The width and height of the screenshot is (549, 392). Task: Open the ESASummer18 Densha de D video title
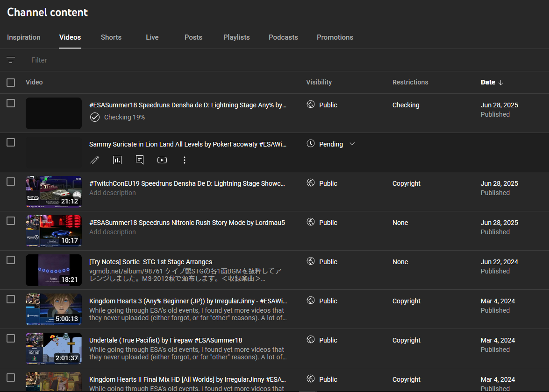coord(188,105)
